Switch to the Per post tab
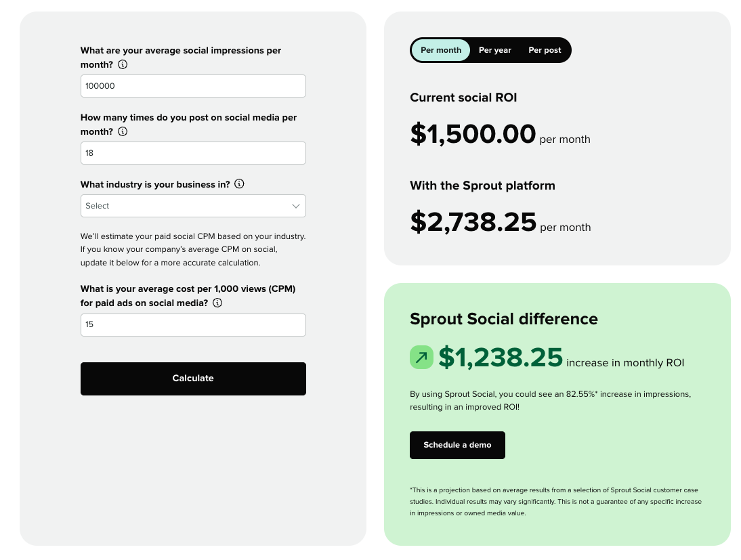The image size is (741, 560). [545, 49]
